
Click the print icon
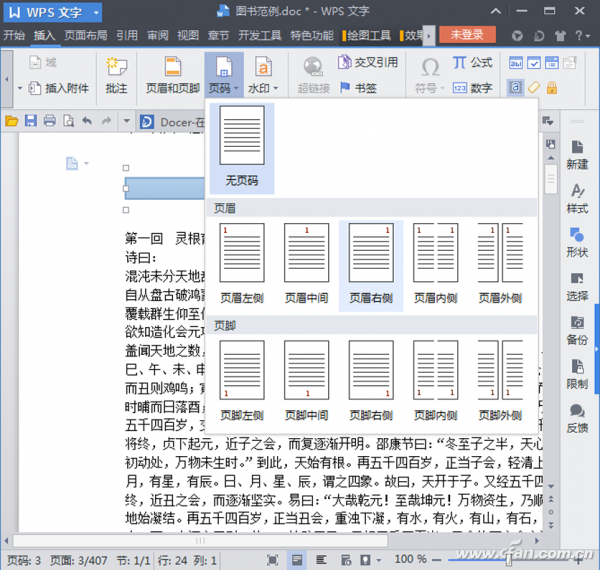point(50,121)
